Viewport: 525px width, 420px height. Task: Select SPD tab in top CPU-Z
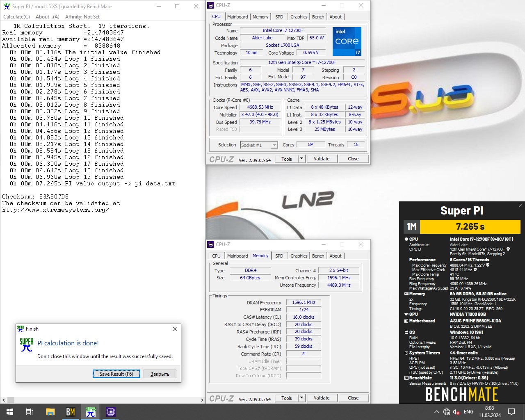point(279,17)
